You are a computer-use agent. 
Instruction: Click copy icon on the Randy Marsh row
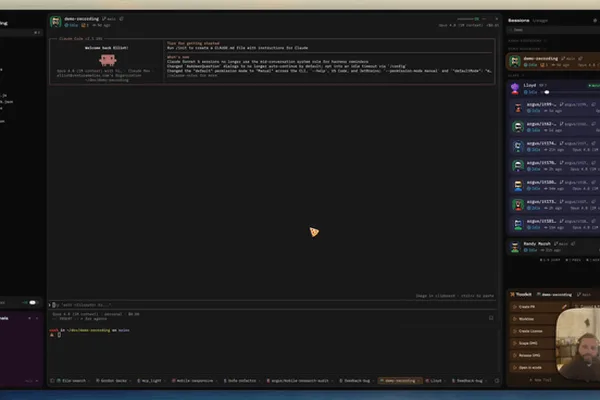[573, 244]
